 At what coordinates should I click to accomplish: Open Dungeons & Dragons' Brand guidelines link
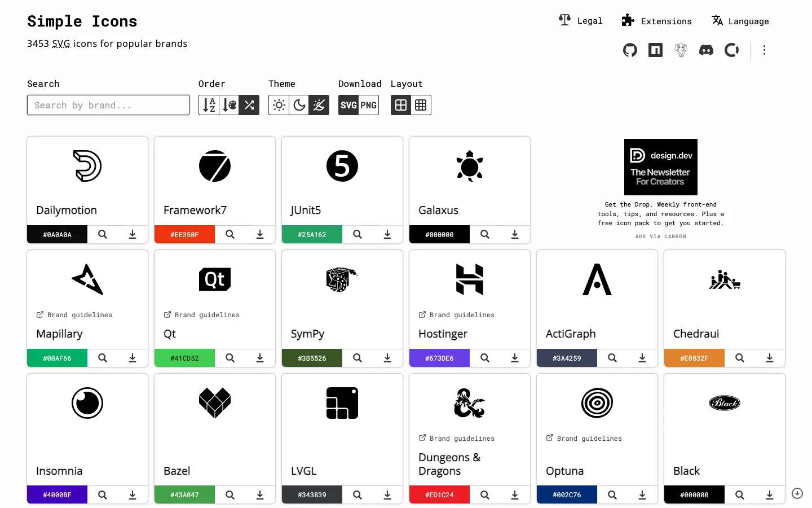click(x=457, y=439)
